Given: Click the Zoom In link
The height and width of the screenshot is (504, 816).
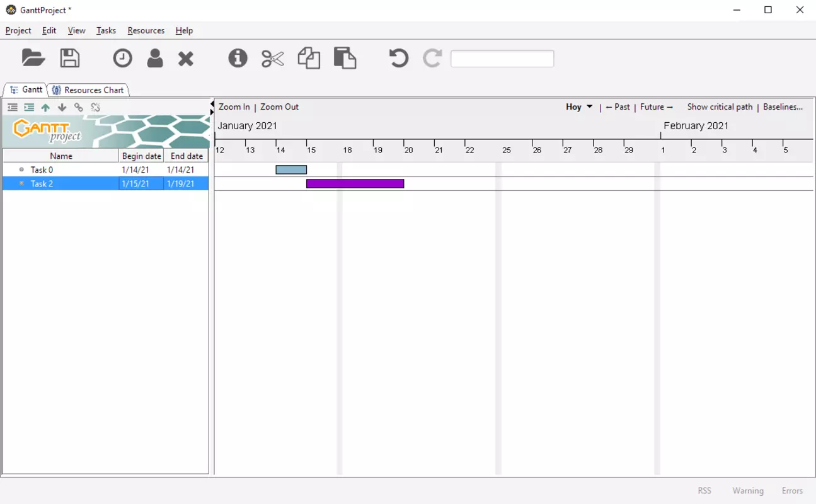Looking at the screenshot, I should 234,107.
